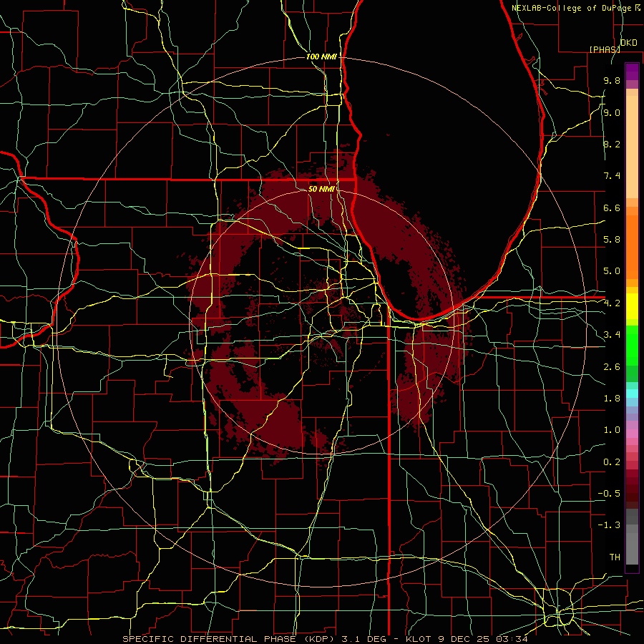The height and width of the screenshot is (644, 644).
Task: Click the 3.4 value on the color scale
Action: (x=612, y=335)
